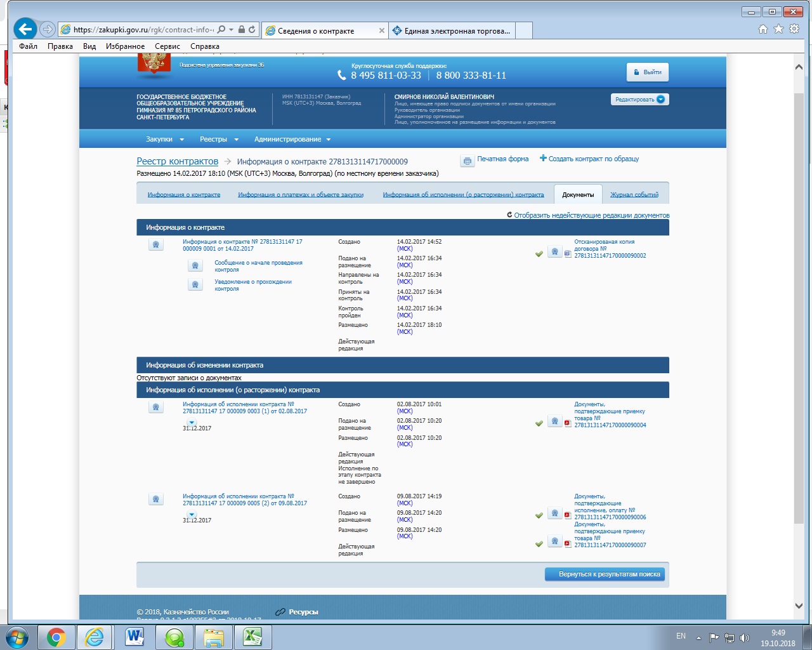Switch to Информация о платежах и объекте закупки tab
Image resolution: width=812 pixels, height=650 pixels.
pyautogui.click(x=301, y=195)
